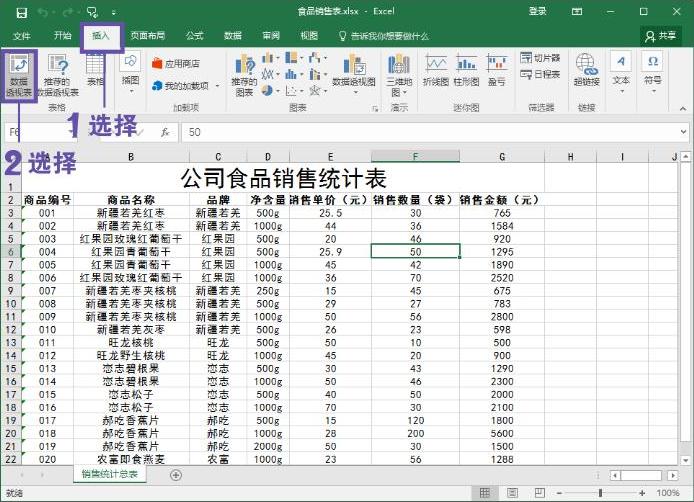Open My Add-ins (我的加载项)
This screenshot has width=694, height=502.
tap(181, 85)
